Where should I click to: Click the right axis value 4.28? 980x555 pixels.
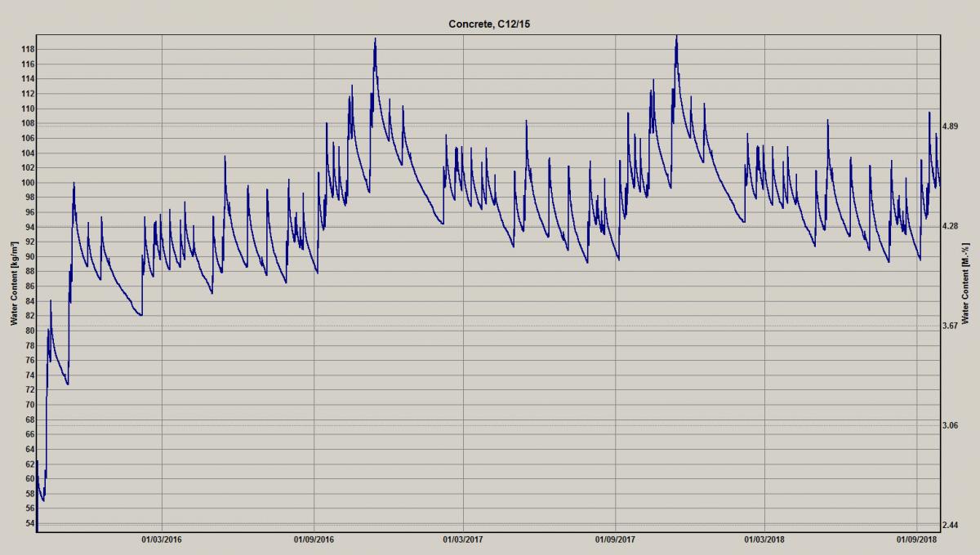tap(950, 226)
